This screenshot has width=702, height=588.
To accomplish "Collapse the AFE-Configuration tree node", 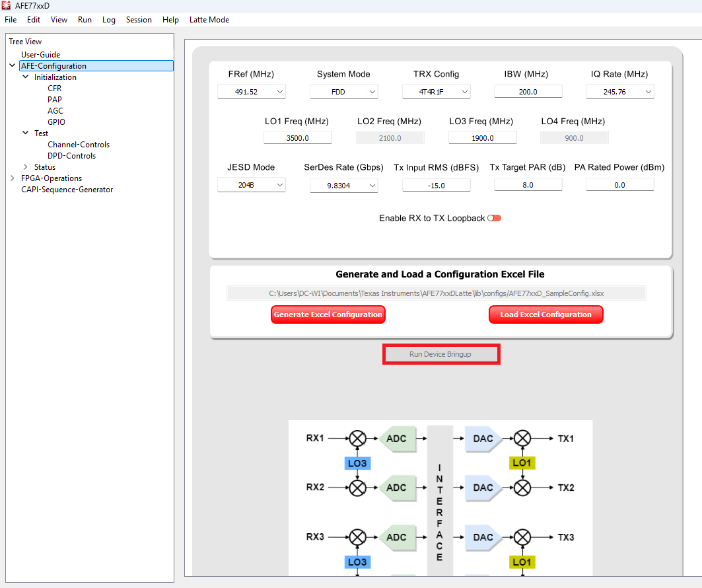I will tap(13, 66).
